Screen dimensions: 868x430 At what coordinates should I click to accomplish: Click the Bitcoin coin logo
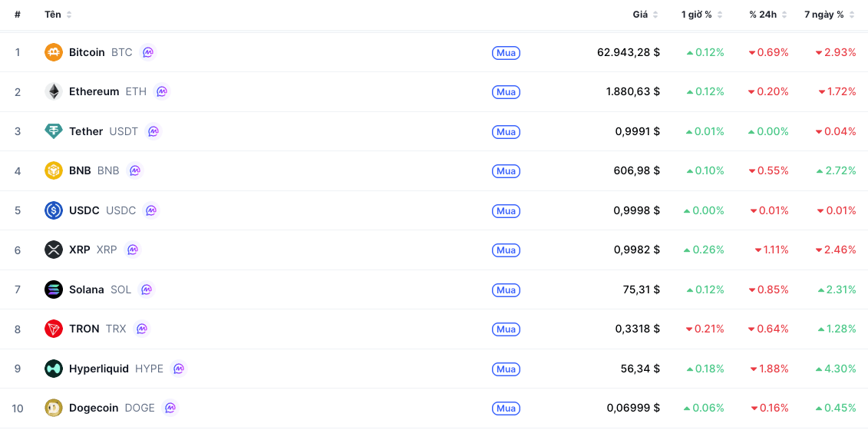tap(54, 52)
